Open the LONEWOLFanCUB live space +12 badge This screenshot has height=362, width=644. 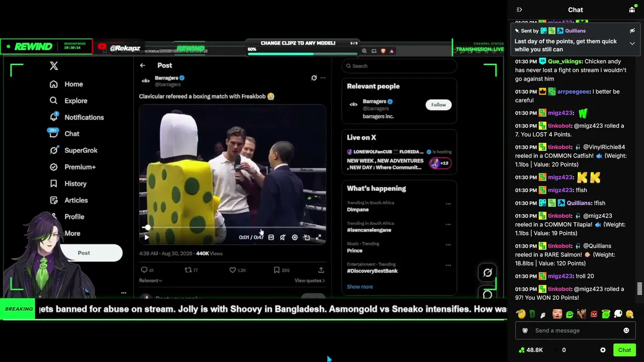tap(440, 163)
